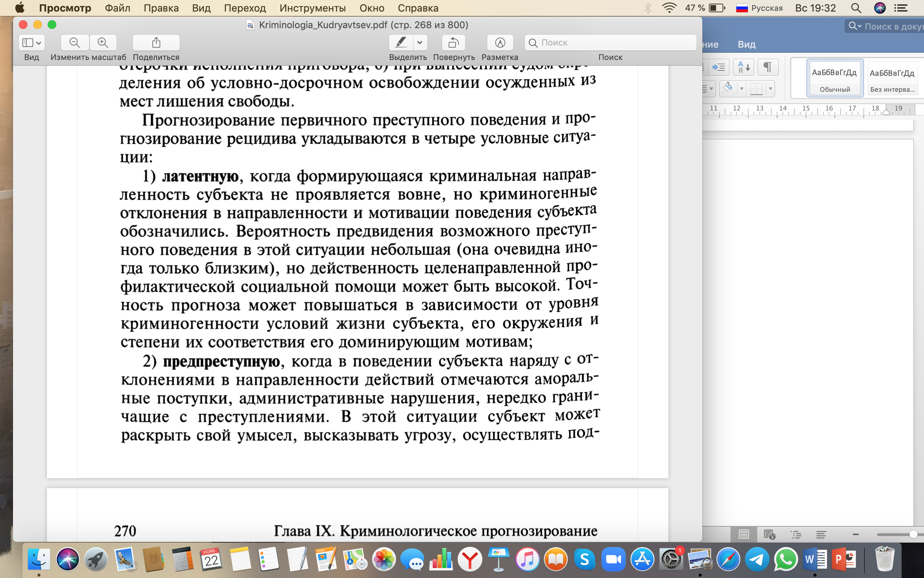The width and height of the screenshot is (924, 578).
Task: Open the Инструменты menu
Action: tap(313, 8)
